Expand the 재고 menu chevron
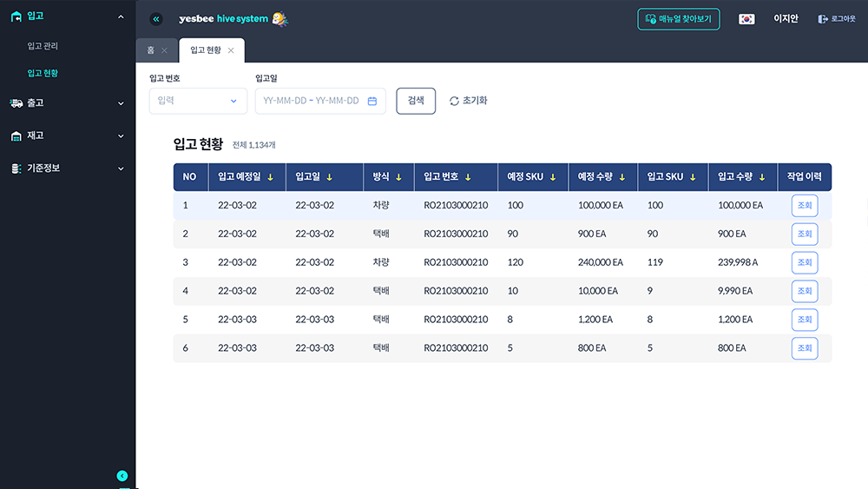This screenshot has width=868, height=489. tap(121, 136)
